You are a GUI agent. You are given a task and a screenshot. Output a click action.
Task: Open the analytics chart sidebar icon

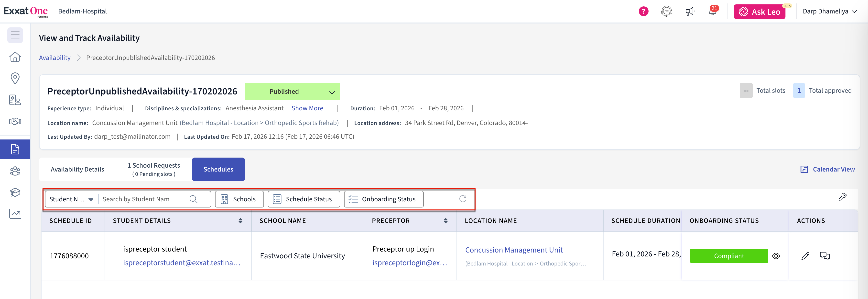15,214
